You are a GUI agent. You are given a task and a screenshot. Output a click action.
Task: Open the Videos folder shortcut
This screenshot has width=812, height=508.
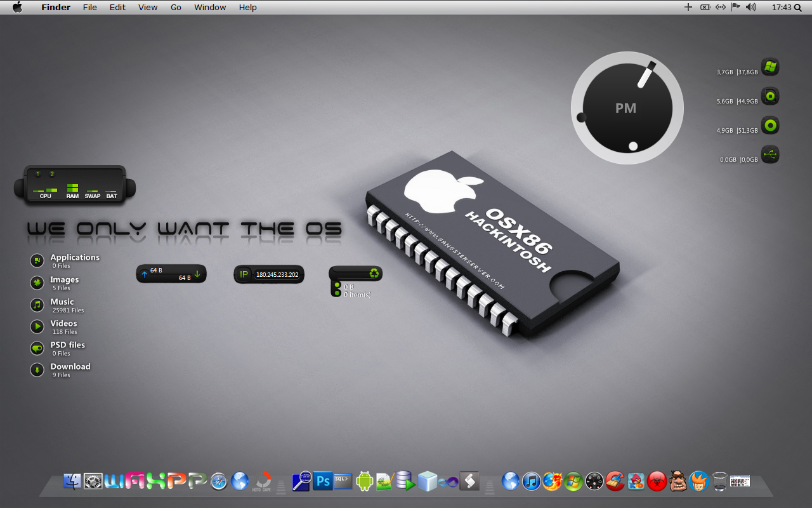54,326
